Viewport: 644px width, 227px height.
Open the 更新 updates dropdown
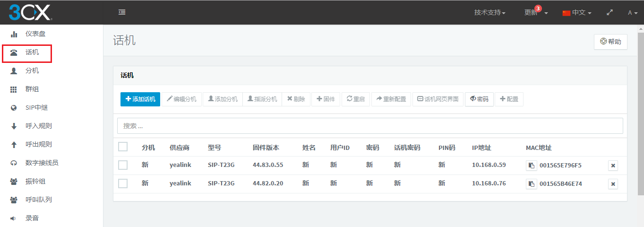(536, 13)
